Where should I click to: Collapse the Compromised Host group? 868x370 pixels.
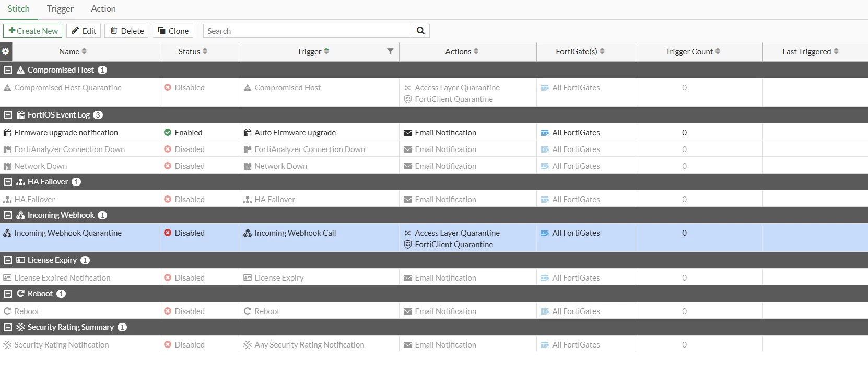[x=8, y=70]
